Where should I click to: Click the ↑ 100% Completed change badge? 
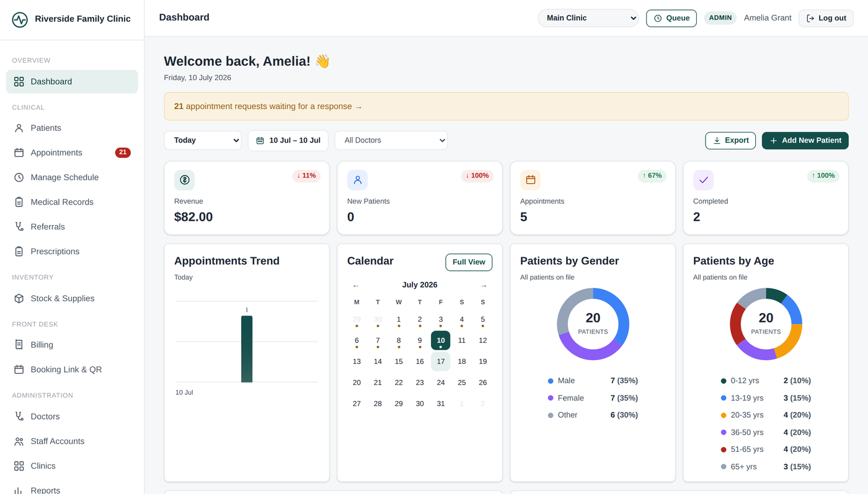click(x=823, y=176)
